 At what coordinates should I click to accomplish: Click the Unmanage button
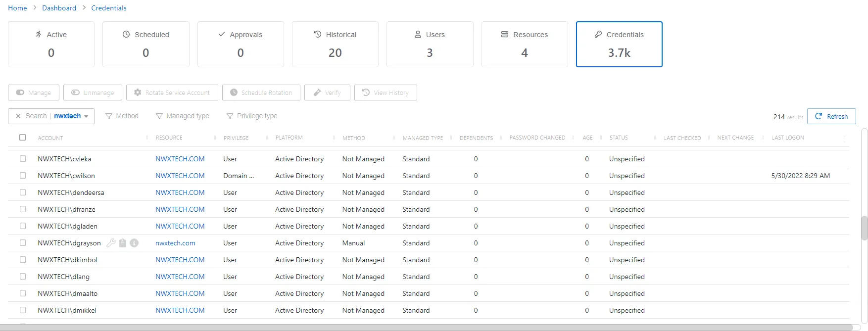point(93,93)
